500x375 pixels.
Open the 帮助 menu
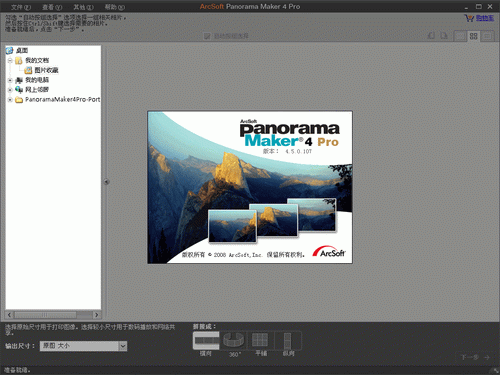pyautogui.click(x=115, y=7)
